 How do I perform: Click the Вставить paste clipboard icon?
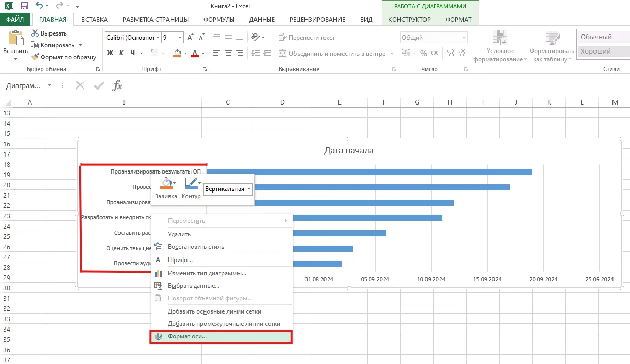click(x=15, y=39)
